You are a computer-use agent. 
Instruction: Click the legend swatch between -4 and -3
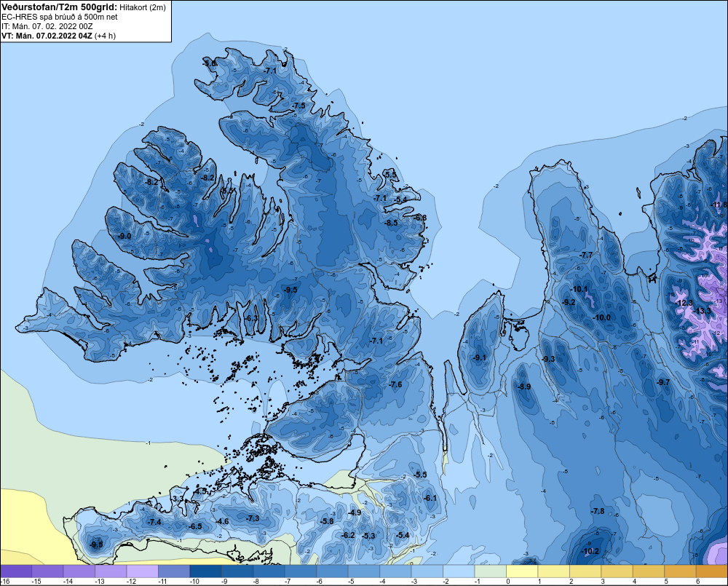pyautogui.click(x=395, y=571)
